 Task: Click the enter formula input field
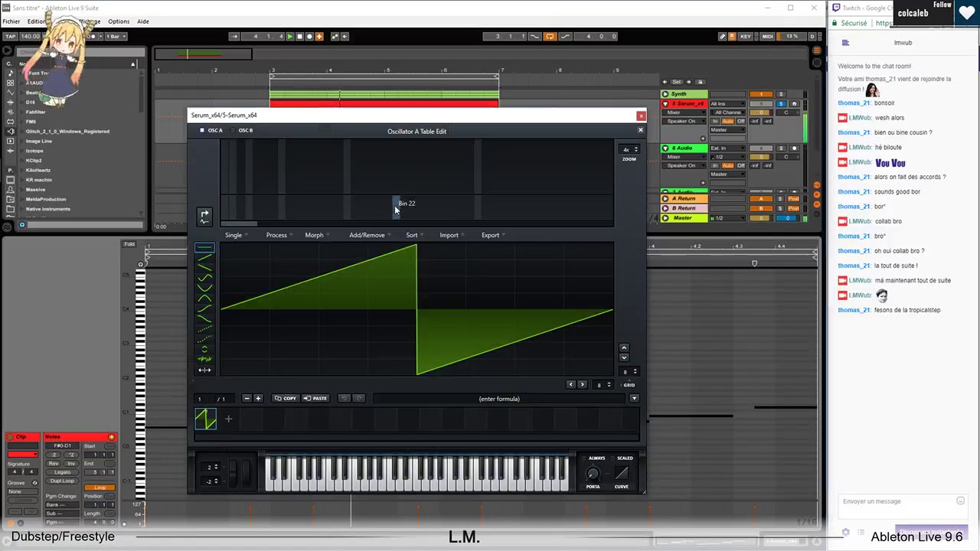499,398
